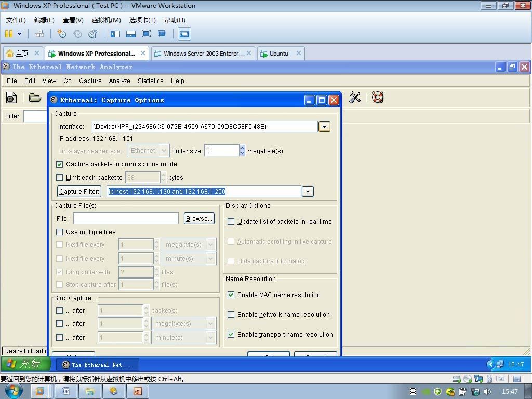Image resolution: width=532 pixels, height=399 pixels.
Task: Open VMware 虚拟机(M) menu
Action: tap(106, 20)
